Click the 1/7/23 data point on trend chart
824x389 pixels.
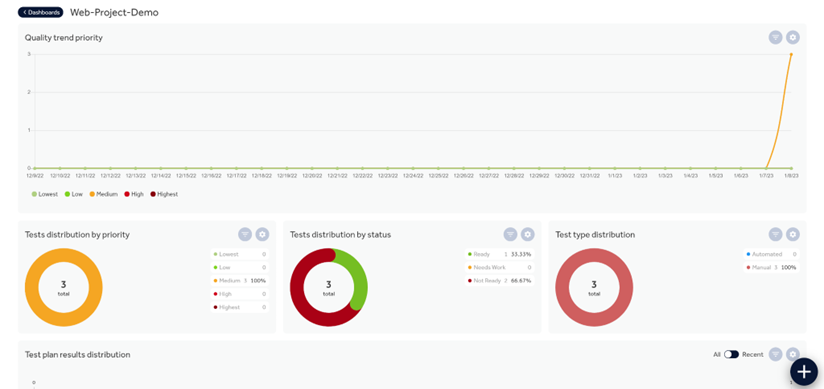[766, 168]
